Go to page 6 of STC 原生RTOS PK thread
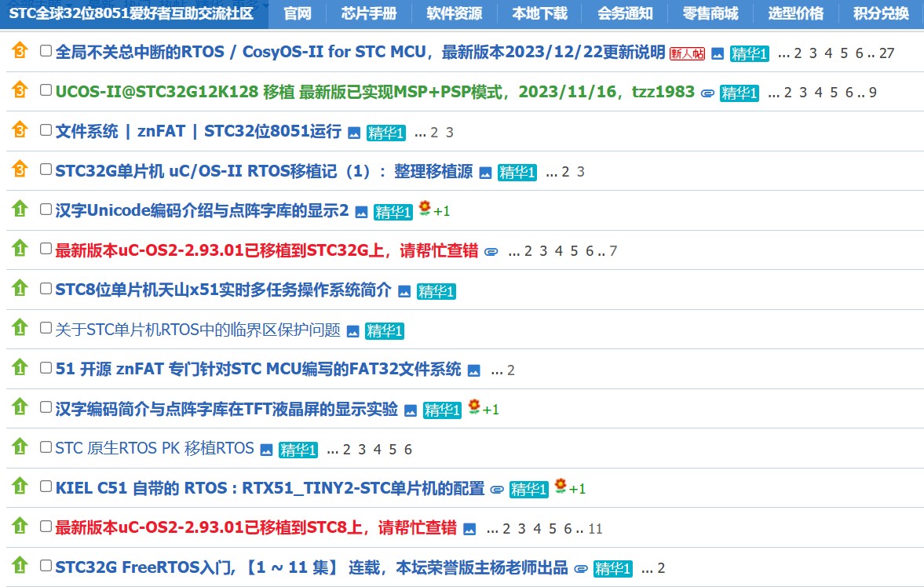Screen dimensions: 924x587 (x=407, y=450)
